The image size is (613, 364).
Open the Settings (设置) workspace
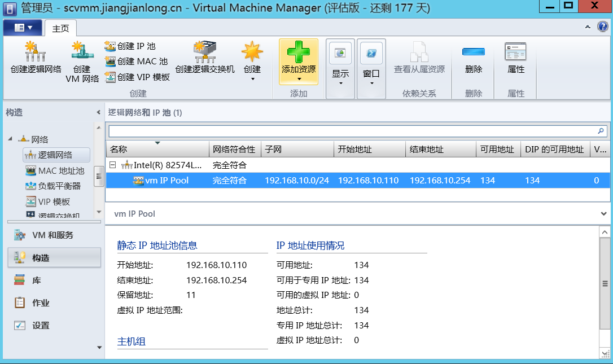[x=54, y=325]
